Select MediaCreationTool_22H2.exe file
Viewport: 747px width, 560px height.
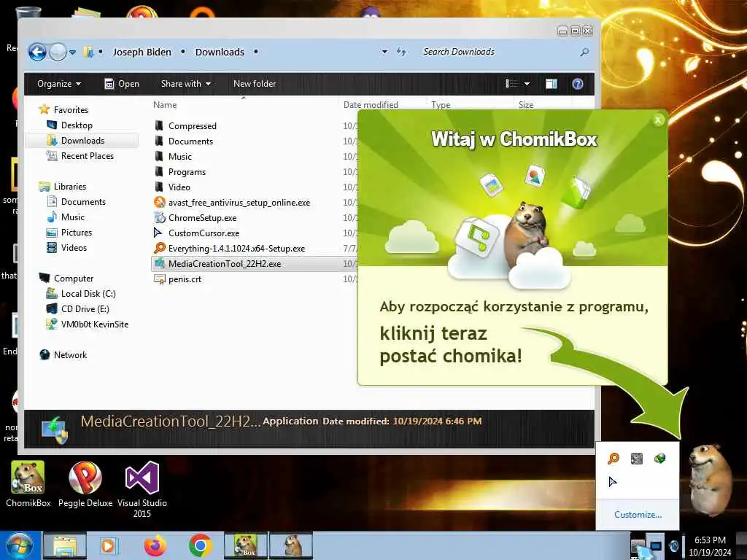click(255, 264)
